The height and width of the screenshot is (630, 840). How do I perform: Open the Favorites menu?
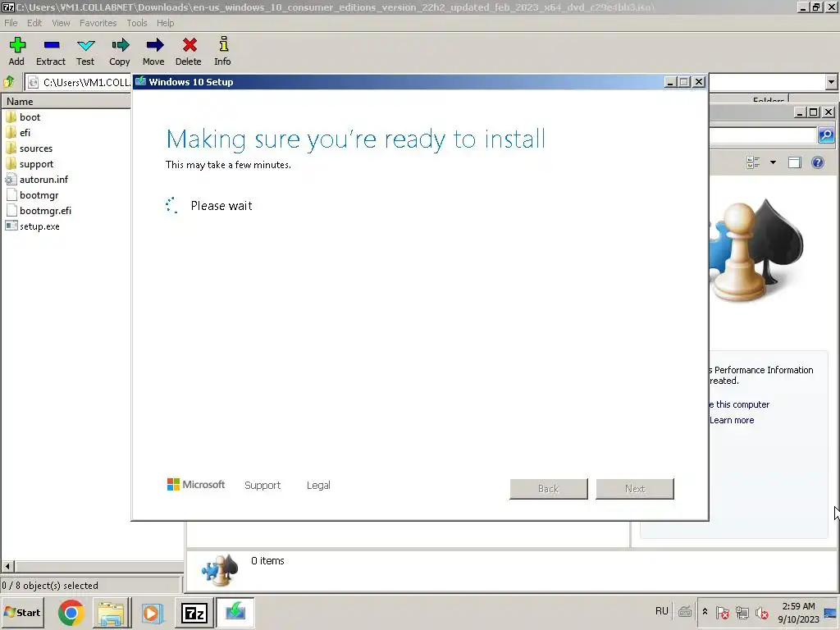click(98, 23)
